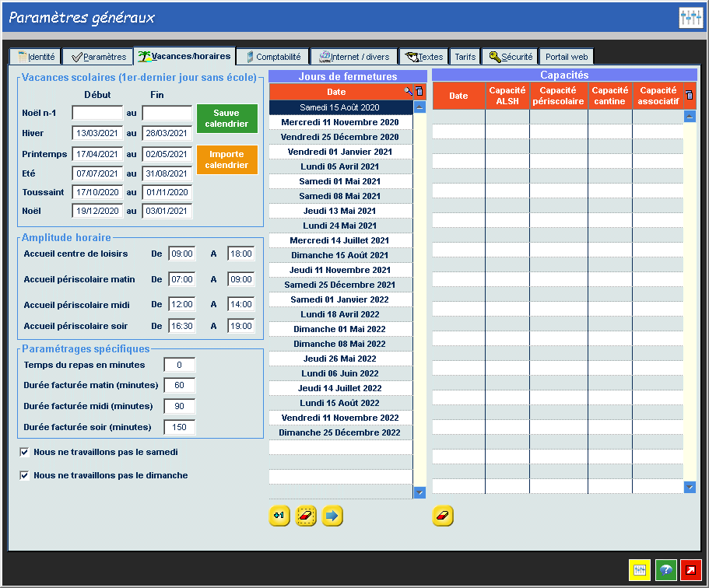Toggle 'Nous ne travaillons pas le dimanche'
Image resolution: width=709 pixels, height=588 pixels.
click(x=25, y=475)
